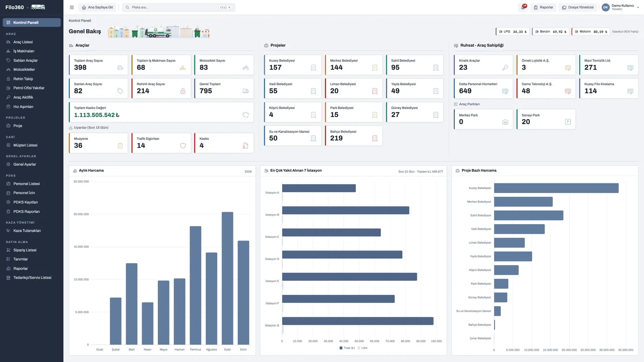Click the Benzin fuel price chip
This screenshot has width=644, height=362.
tap(551, 31)
